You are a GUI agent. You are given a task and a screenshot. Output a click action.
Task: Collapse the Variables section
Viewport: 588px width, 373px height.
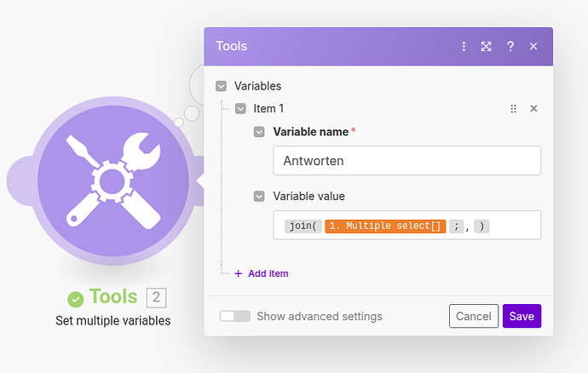pos(222,86)
